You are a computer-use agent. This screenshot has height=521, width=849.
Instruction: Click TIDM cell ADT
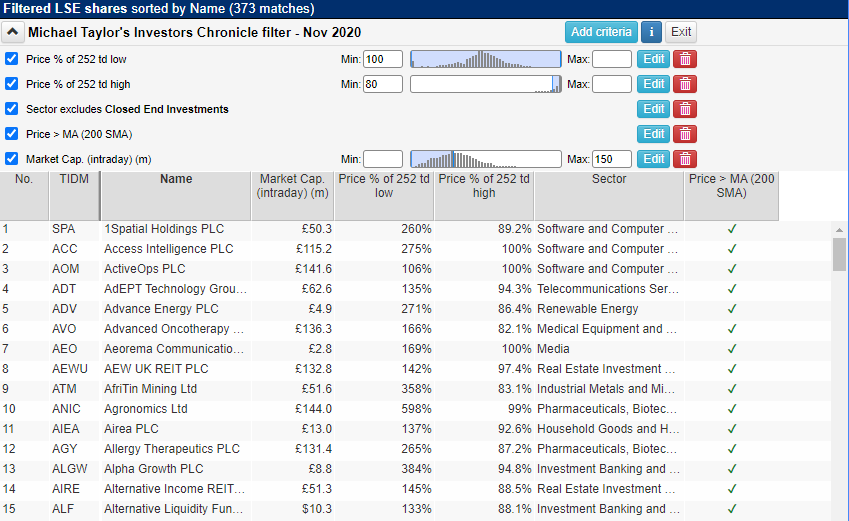click(x=64, y=289)
